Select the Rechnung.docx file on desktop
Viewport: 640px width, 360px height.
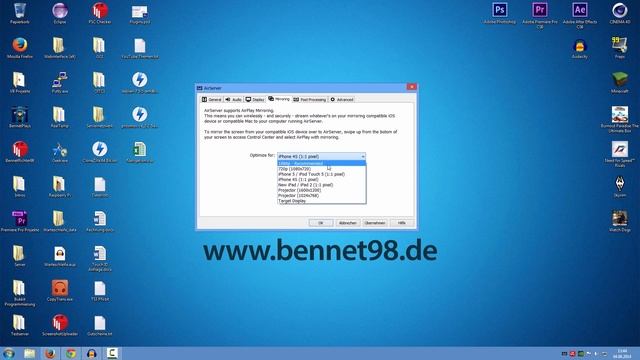(100, 222)
